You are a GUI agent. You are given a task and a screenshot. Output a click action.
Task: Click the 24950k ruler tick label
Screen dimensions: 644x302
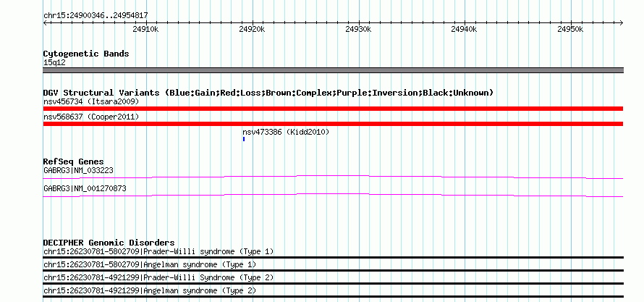(570, 30)
